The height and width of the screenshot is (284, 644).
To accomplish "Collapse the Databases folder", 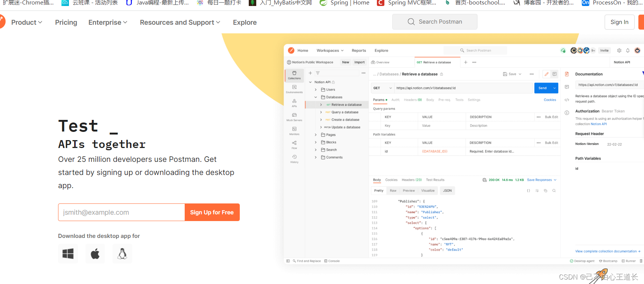I will click(315, 97).
